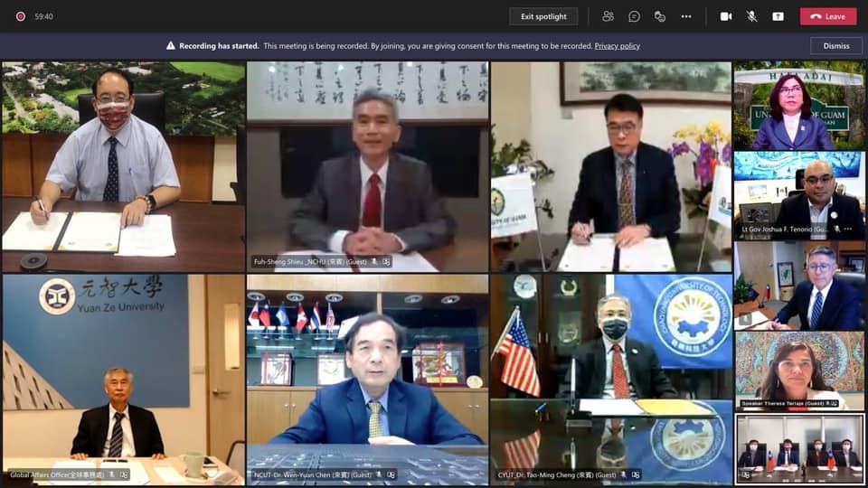This screenshot has width=868, height=488.
Task: Click the share content icon
Action: [778, 16]
